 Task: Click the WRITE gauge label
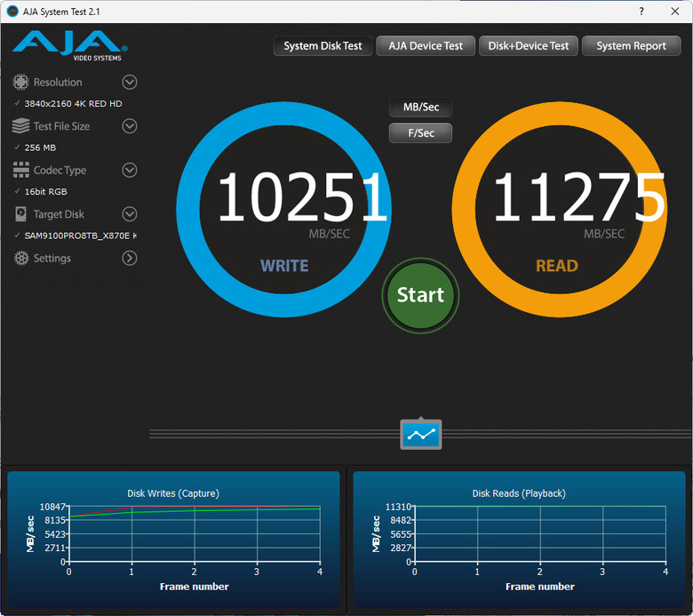[x=284, y=266]
